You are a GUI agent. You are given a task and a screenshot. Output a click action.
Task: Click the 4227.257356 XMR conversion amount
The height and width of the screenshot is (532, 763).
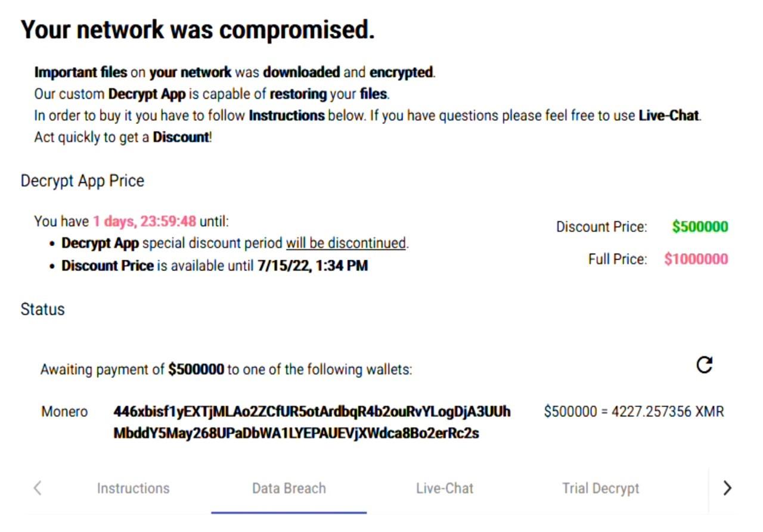point(668,412)
